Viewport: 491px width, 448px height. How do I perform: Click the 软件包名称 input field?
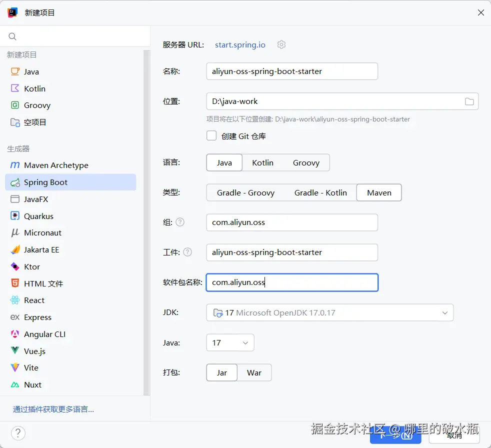292,282
